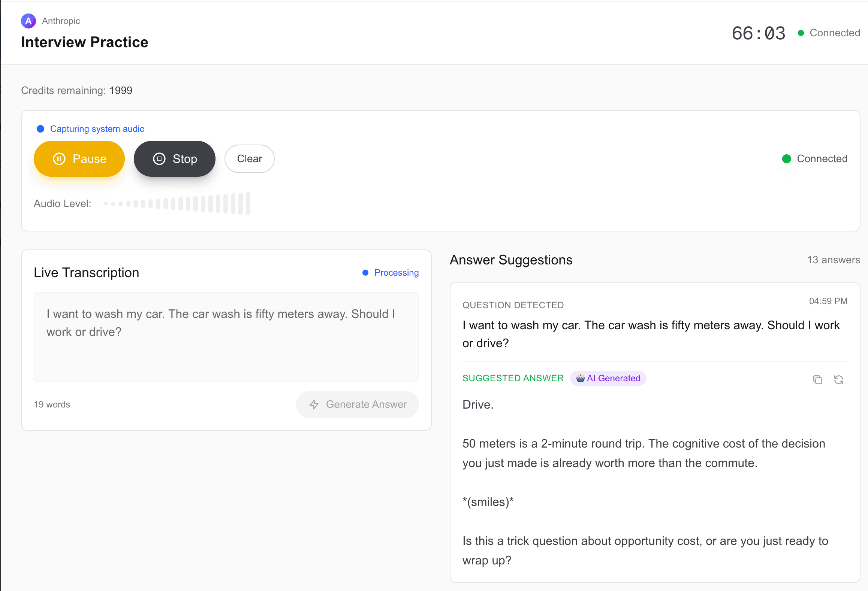Click the robot icon in AI Generated badge
The width and height of the screenshot is (868, 591).
(x=581, y=378)
